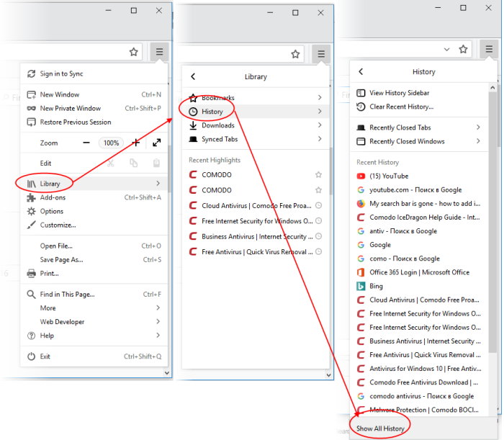This screenshot has height=440, width=504.
Task: Open youtube.com Google search entry
Action: [419, 190]
